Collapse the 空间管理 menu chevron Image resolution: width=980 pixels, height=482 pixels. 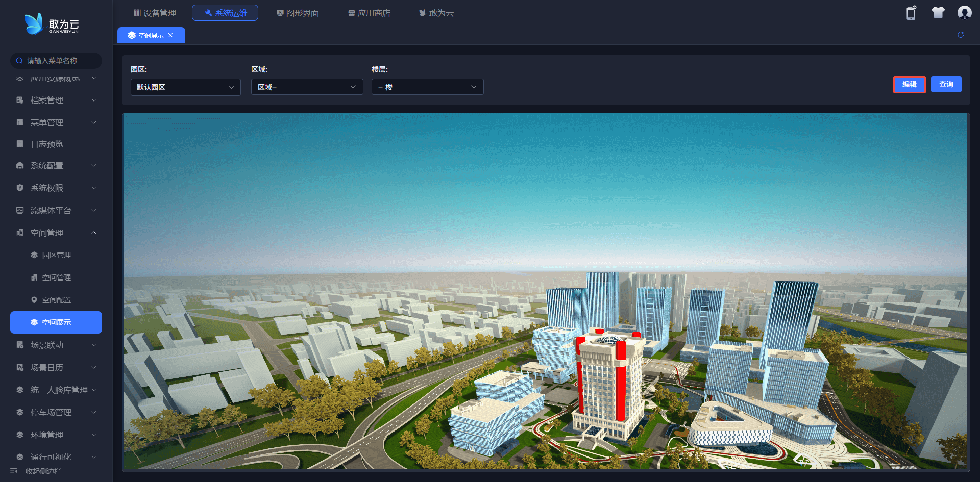pos(94,233)
